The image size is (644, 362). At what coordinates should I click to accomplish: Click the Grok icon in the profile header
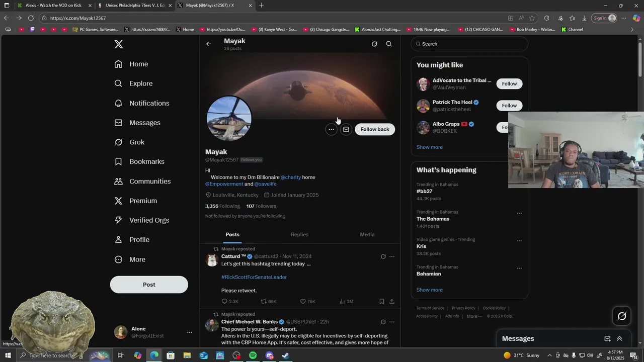(x=374, y=44)
